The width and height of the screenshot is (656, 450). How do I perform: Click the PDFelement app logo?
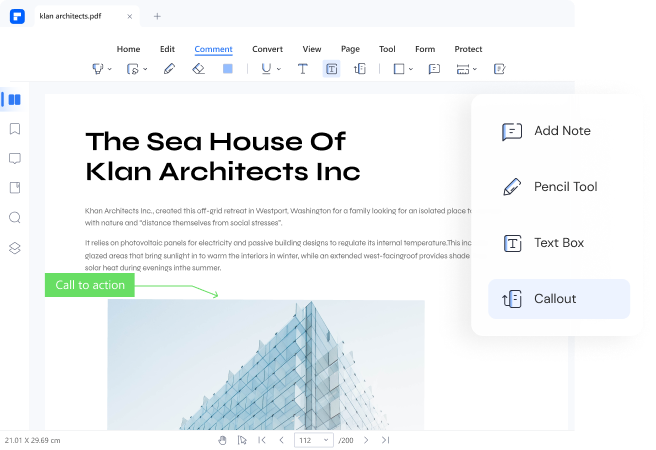17,16
